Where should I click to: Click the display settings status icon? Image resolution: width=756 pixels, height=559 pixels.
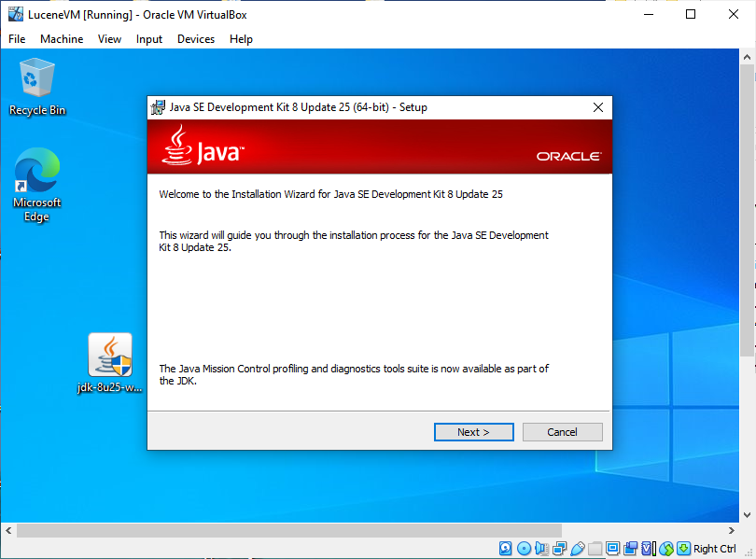(x=612, y=549)
